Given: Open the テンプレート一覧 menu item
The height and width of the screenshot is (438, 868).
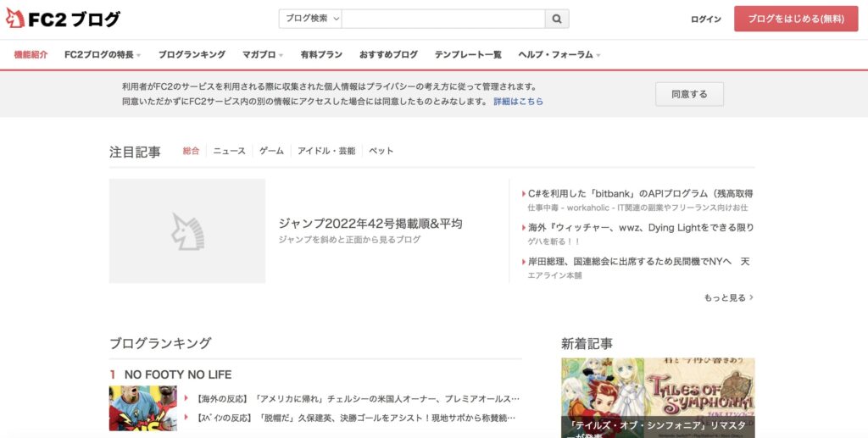Looking at the screenshot, I should (468, 55).
